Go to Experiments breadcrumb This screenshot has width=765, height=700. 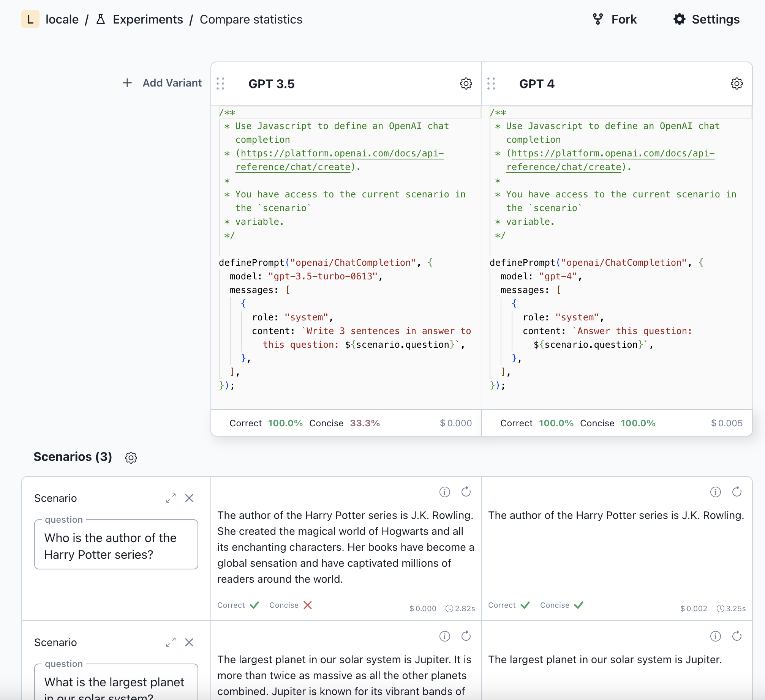click(147, 19)
